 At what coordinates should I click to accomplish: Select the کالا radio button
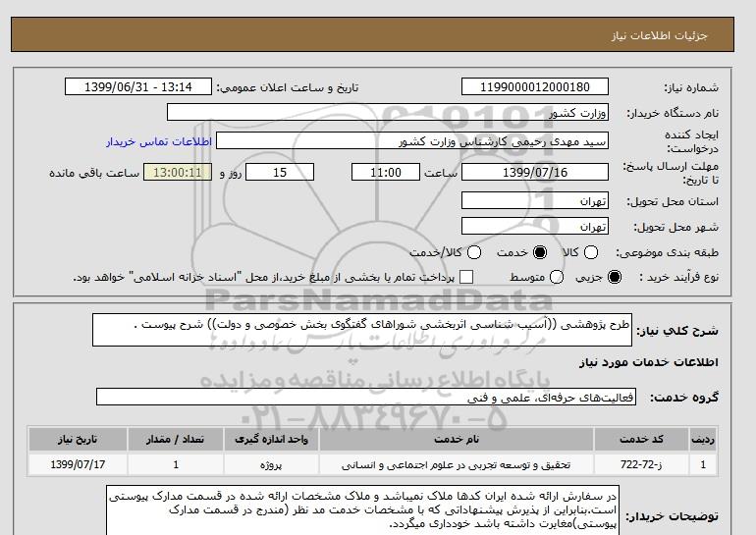point(591,252)
